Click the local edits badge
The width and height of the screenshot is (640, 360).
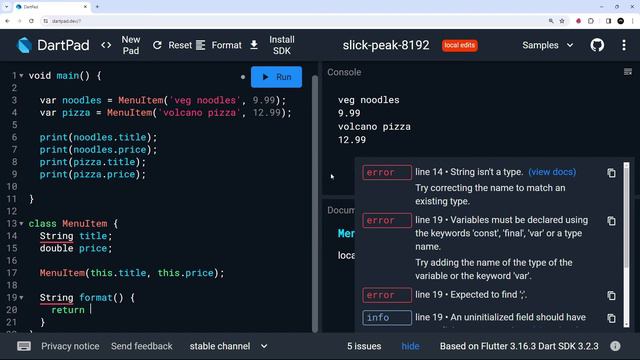click(460, 45)
